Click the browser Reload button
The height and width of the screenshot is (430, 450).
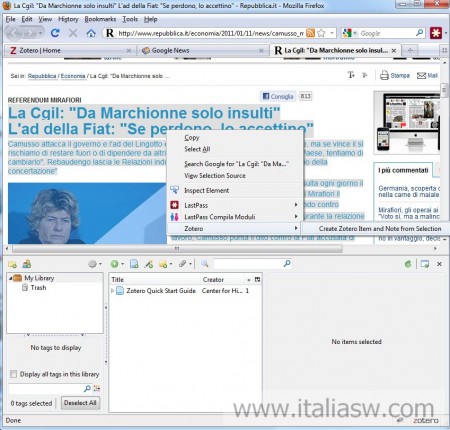(55, 33)
